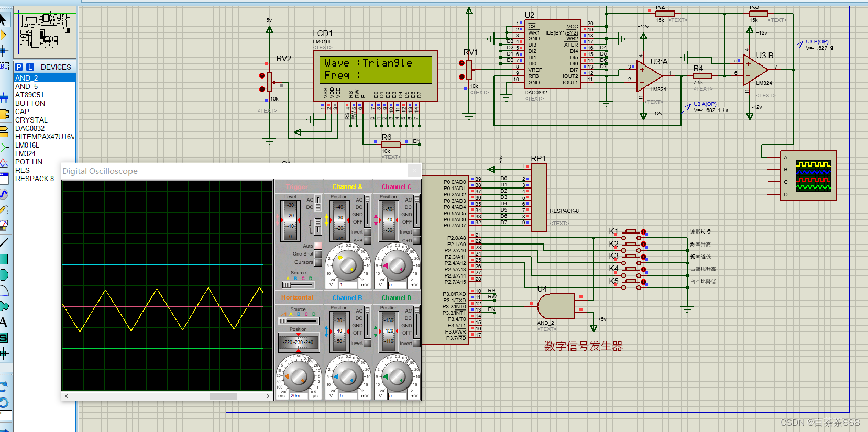This screenshot has width=868, height=432.
Task: Click the Channel C volts/div knob
Action: (397, 265)
